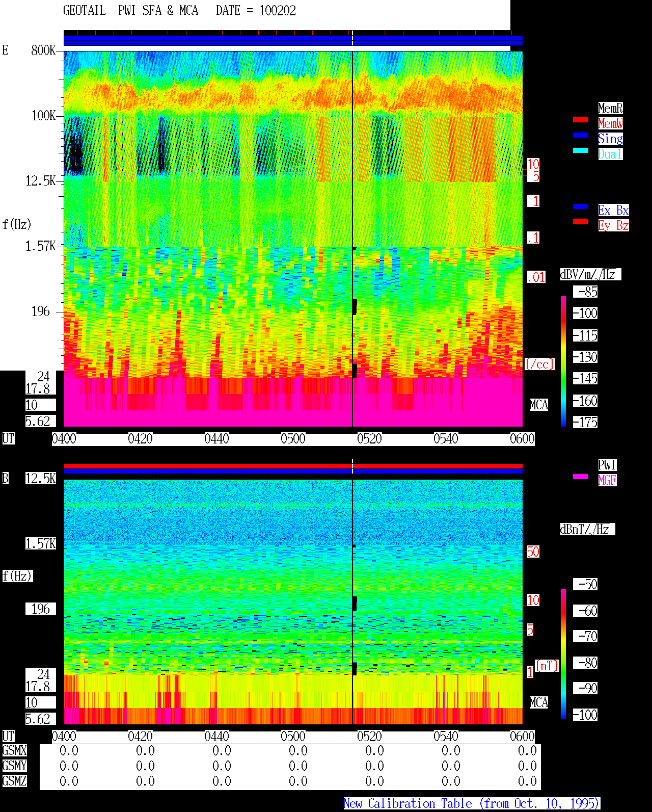Viewport: 652px width, 812px height.
Task: Click the cyan Dual legend swatch
Action: [581, 150]
